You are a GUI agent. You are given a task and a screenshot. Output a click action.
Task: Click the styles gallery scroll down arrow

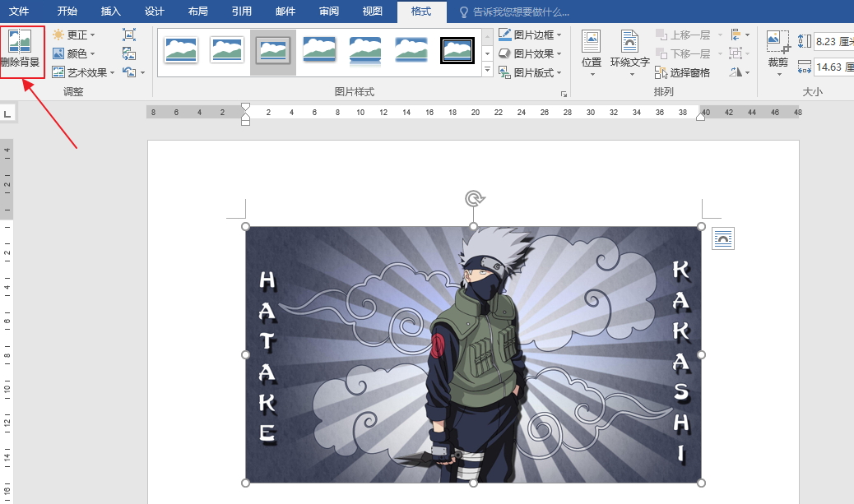click(487, 53)
